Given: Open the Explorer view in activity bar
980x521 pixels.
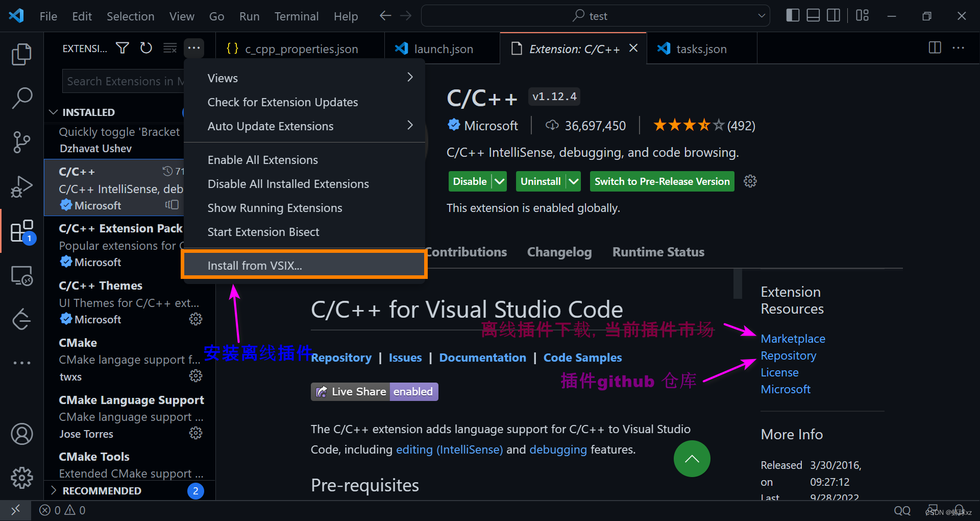Looking at the screenshot, I should pos(21,54).
